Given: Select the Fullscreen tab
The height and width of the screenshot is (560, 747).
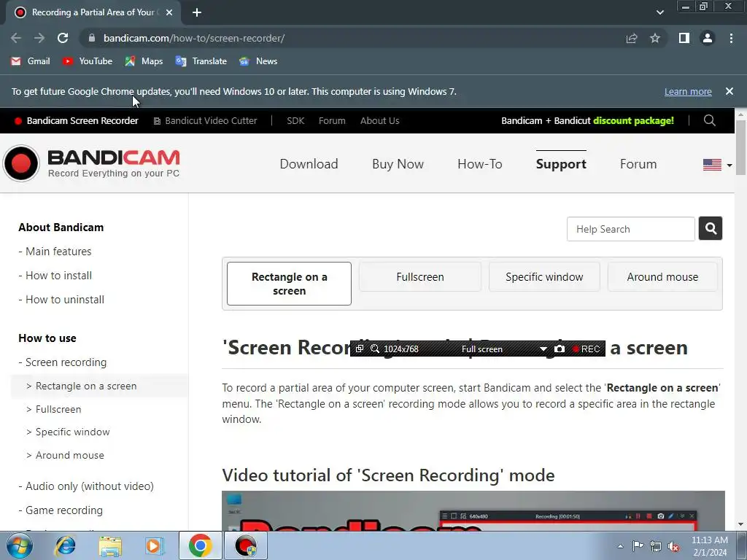Looking at the screenshot, I should point(419,276).
